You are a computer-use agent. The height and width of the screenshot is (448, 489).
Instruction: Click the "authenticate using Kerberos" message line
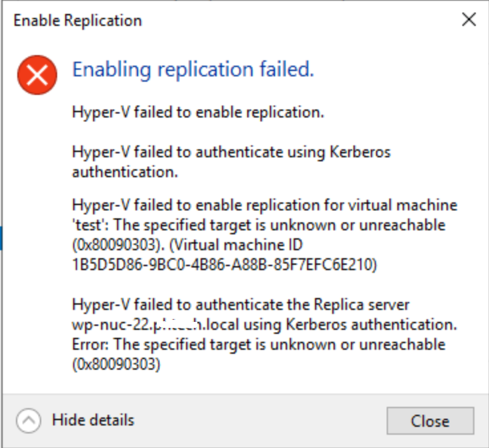(x=231, y=152)
